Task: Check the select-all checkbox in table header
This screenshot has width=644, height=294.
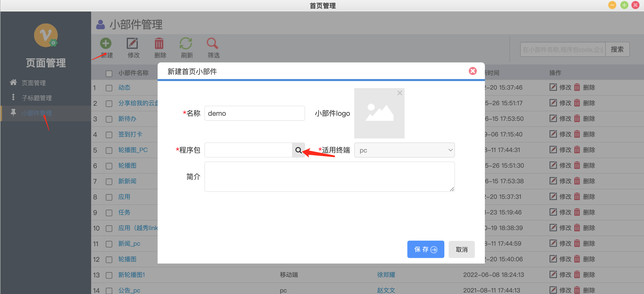Action: 109,73
